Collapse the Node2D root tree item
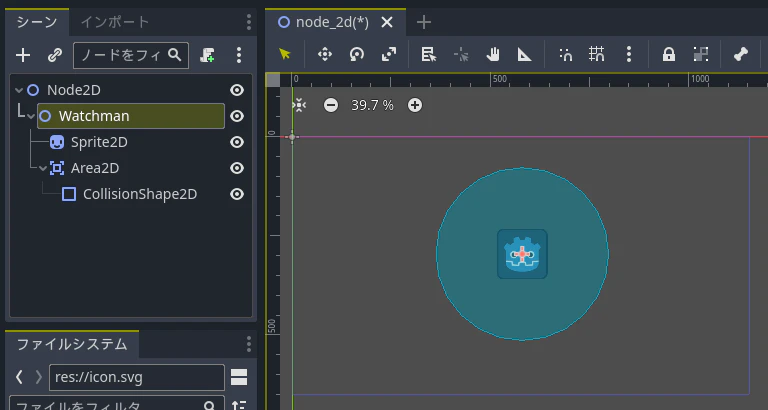 coord(19,90)
